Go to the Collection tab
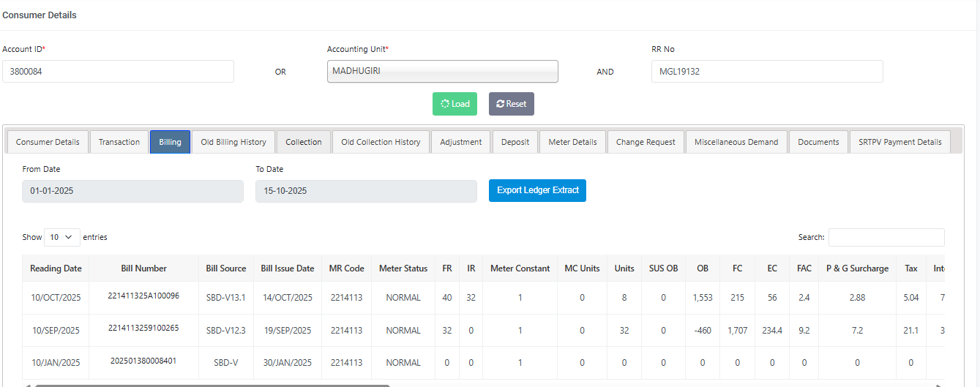The width and height of the screenshot is (980, 387). 304,142
